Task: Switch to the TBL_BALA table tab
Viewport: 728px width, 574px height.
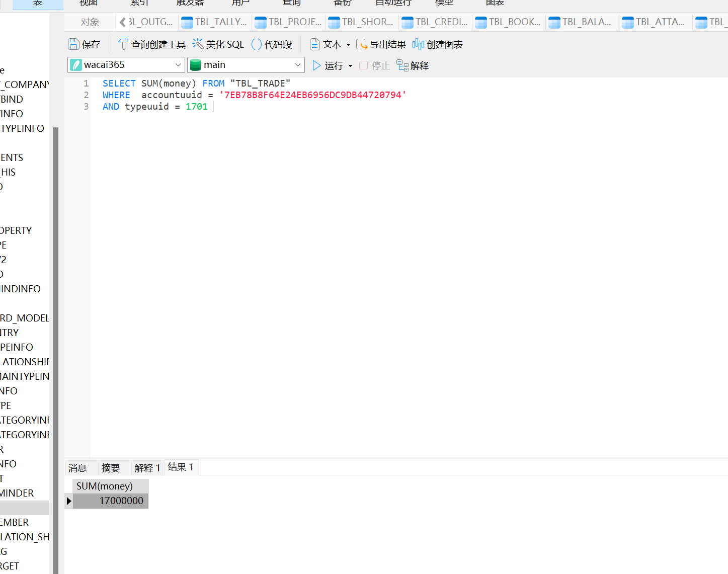Action: [x=582, y=22]
